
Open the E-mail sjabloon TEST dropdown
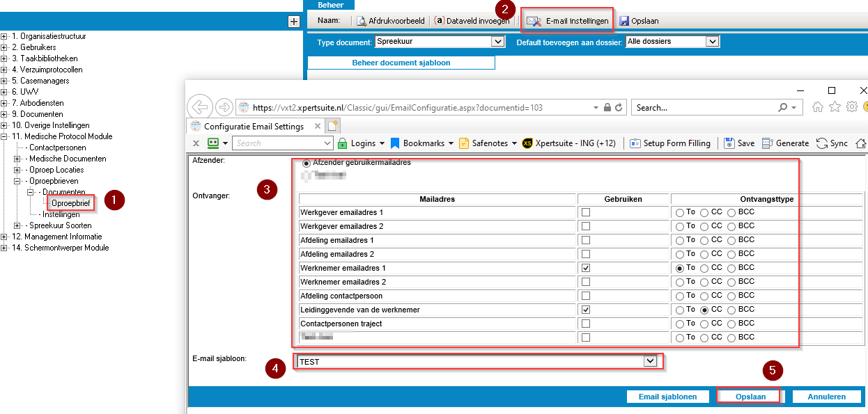650,361
